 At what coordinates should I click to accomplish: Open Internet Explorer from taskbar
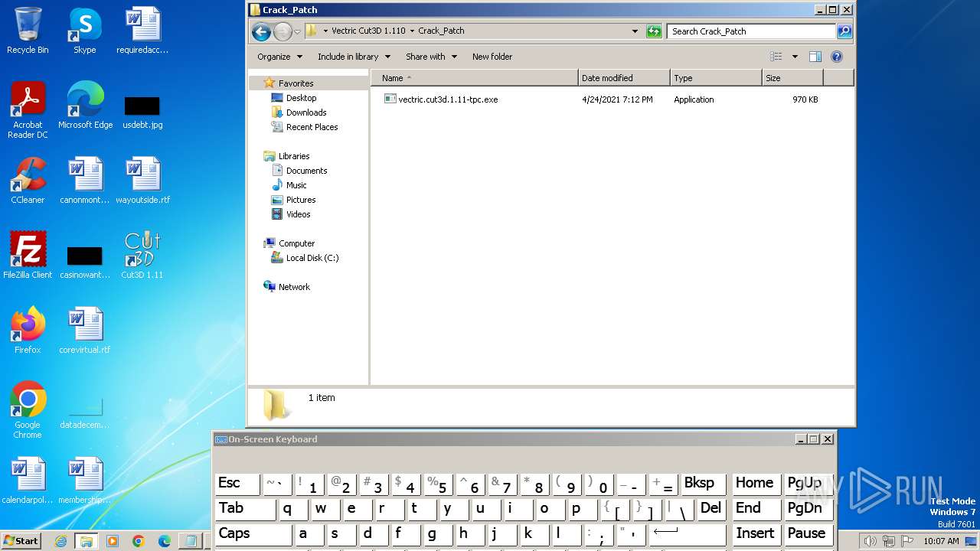60,541
